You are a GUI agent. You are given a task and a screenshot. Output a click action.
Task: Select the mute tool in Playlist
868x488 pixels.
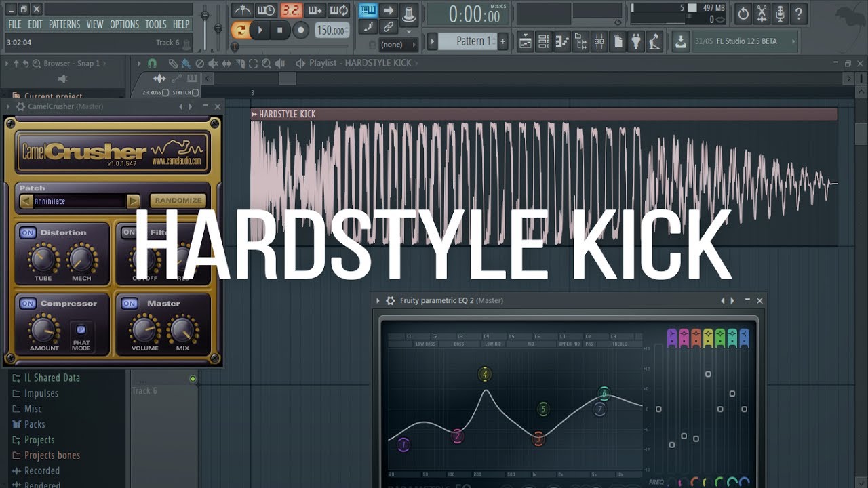pyautogui.click(x=213, y=63)
